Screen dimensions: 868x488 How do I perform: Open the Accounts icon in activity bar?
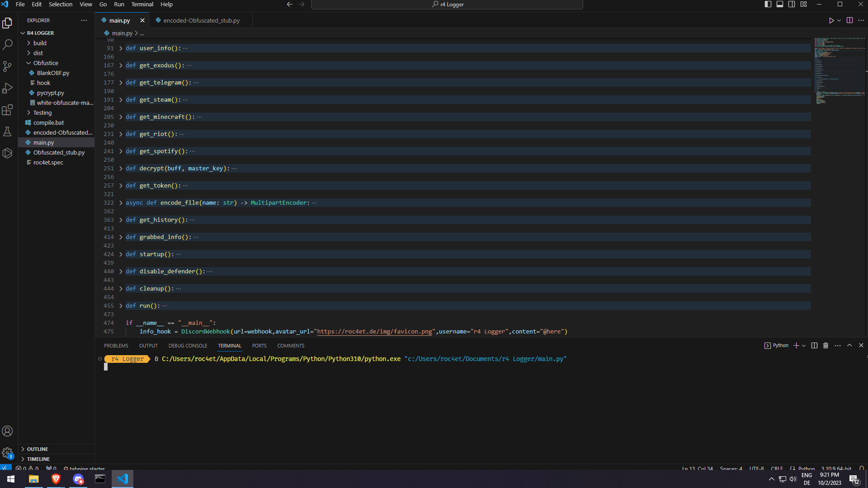[7, 431]
